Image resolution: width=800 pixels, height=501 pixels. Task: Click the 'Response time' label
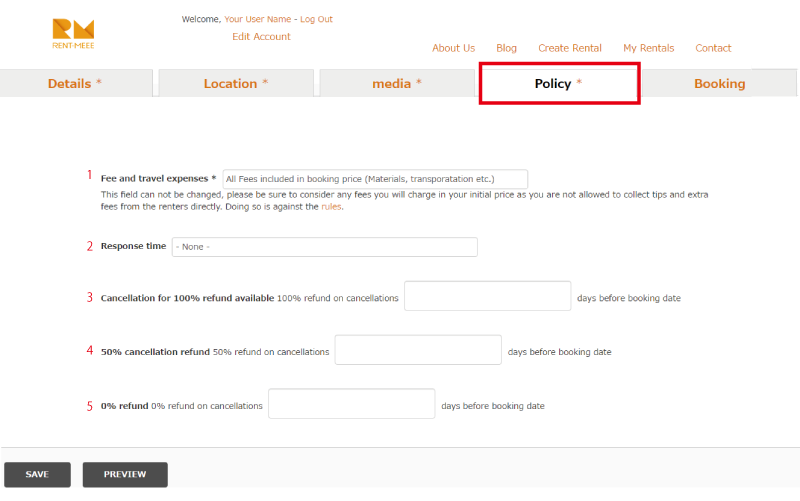[133, 246]
